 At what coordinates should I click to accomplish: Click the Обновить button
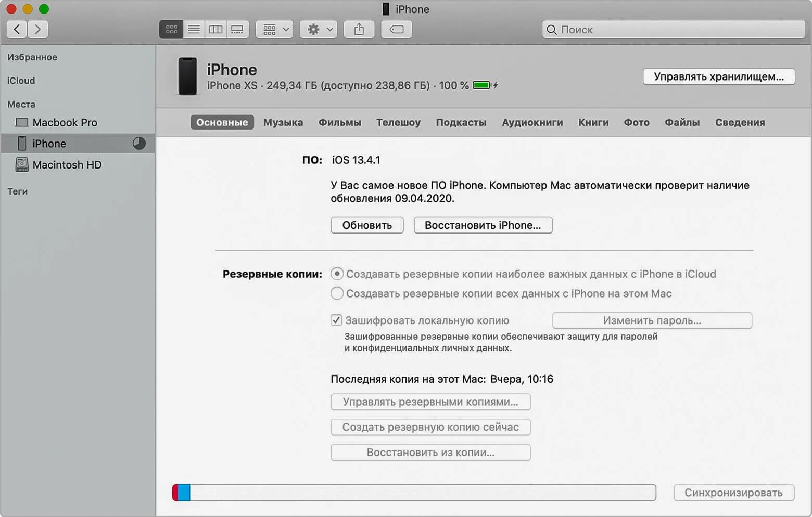(367, 225)
